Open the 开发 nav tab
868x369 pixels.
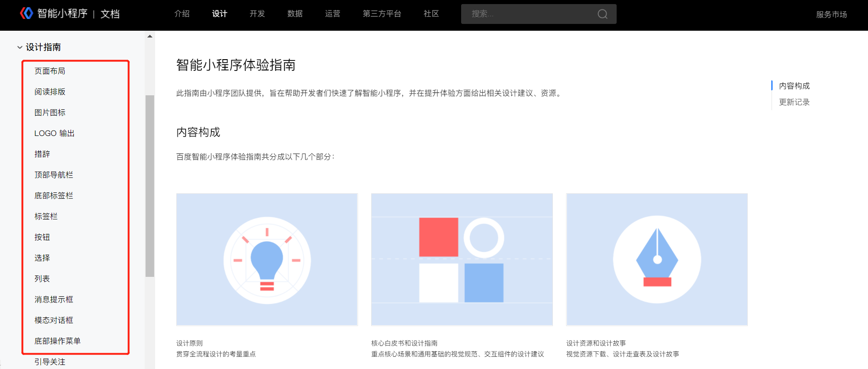coord(257,14)
